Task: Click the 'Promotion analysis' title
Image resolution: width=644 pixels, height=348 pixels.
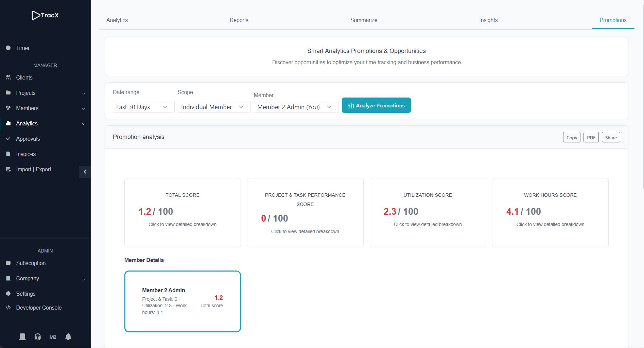Action: [x=139, y=137]
